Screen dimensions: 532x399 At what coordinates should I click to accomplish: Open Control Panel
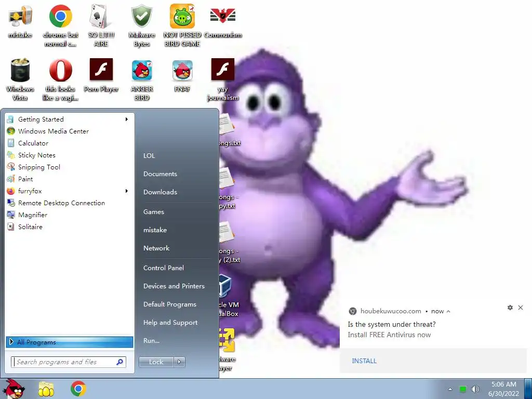(164, 268)
